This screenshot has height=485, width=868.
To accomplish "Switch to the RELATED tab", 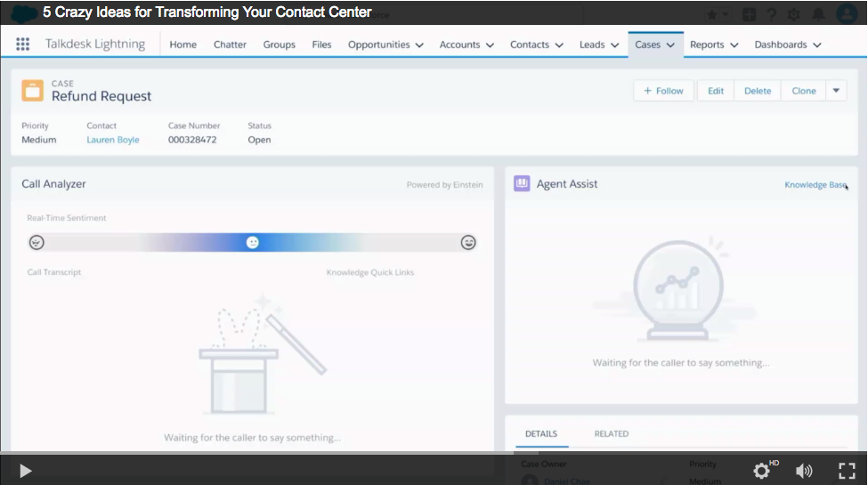I will pyautogui.click(x=611, y=433).
